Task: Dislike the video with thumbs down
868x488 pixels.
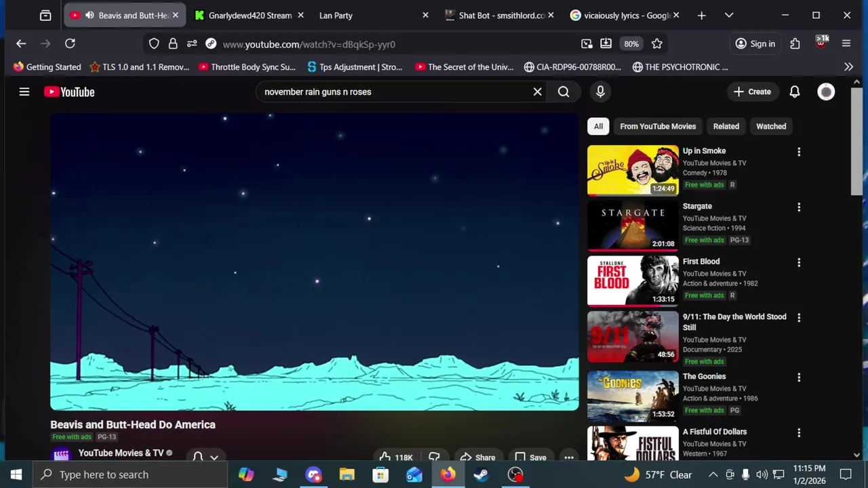Action: [434, 457]
